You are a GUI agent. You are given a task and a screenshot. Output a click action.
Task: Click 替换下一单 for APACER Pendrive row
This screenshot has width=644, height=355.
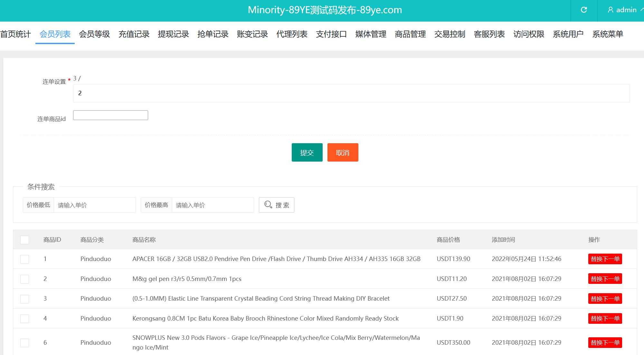click(605, 259)
